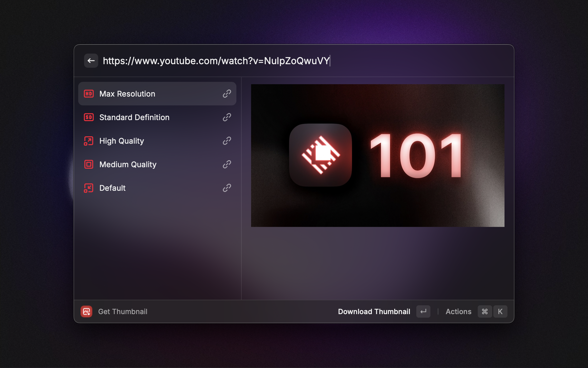The height and width of the screenshot is (368, 588).
Task: Open the Actions menu
Action: [x=458, y=311]
